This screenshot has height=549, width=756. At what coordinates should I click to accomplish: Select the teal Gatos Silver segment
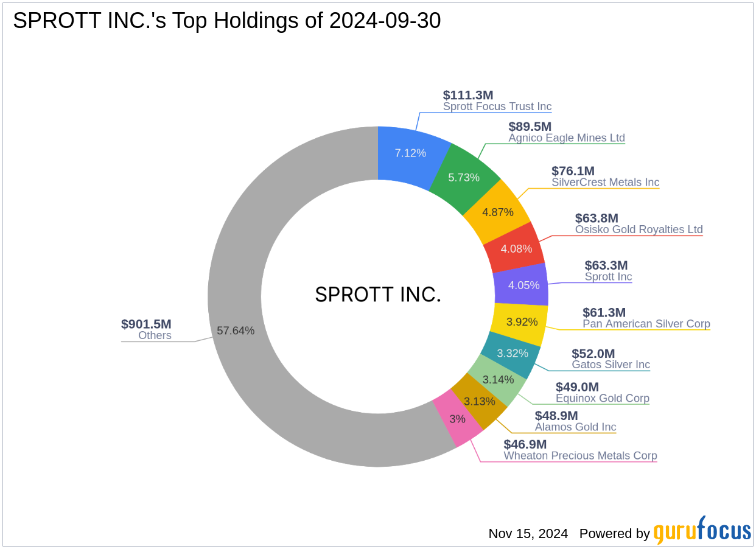pos(514,353)
